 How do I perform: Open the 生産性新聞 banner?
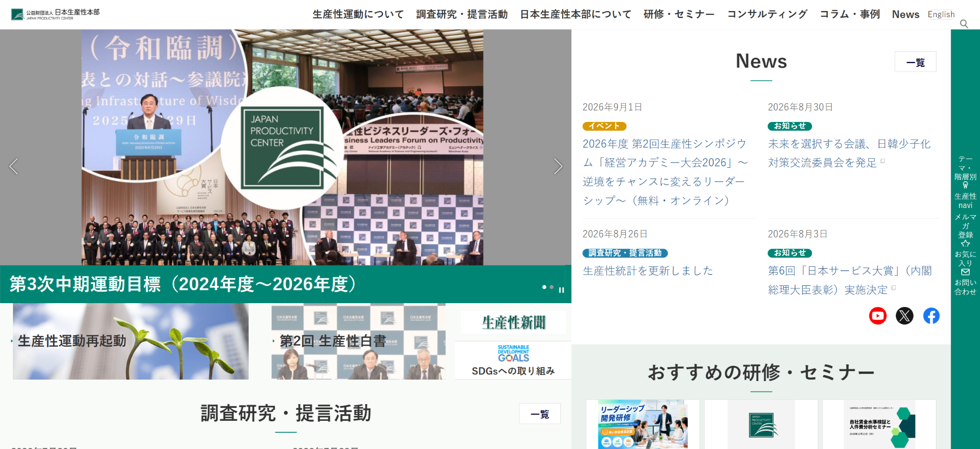click(513, 322)
